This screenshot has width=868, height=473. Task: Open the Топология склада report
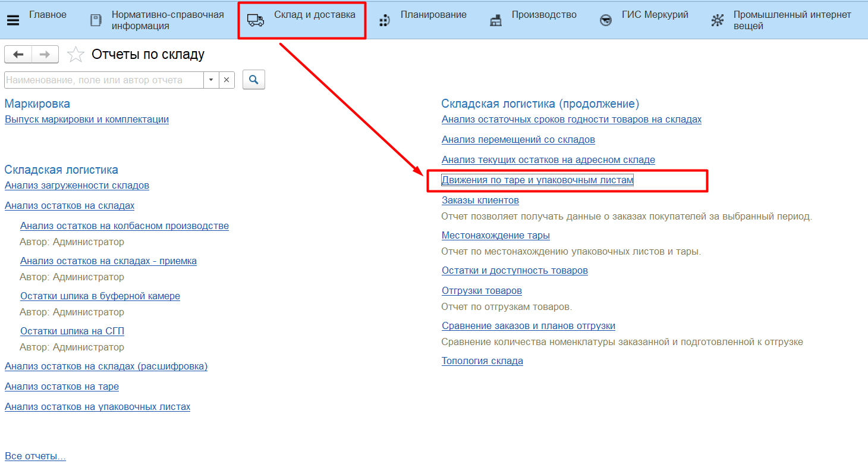click(482, 361)
